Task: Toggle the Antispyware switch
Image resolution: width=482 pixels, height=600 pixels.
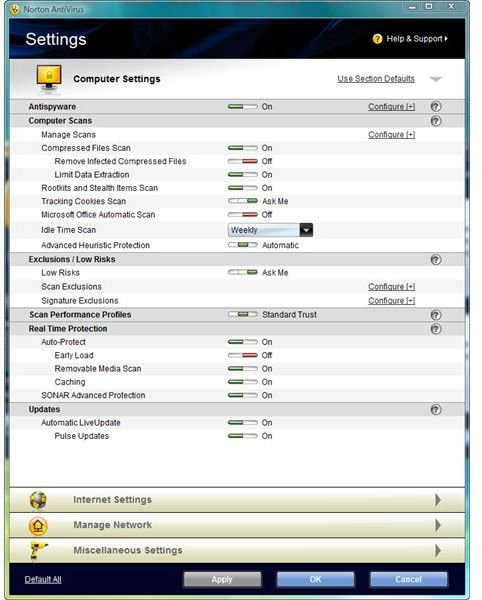Action: 243,107
